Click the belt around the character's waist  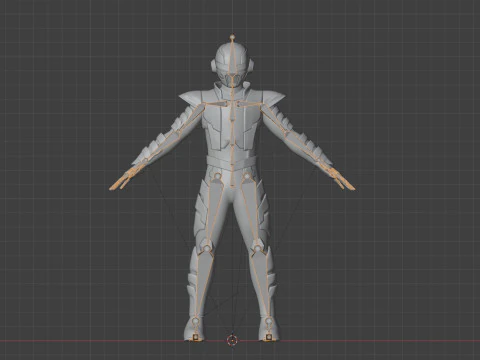click(x=232, y=162)
